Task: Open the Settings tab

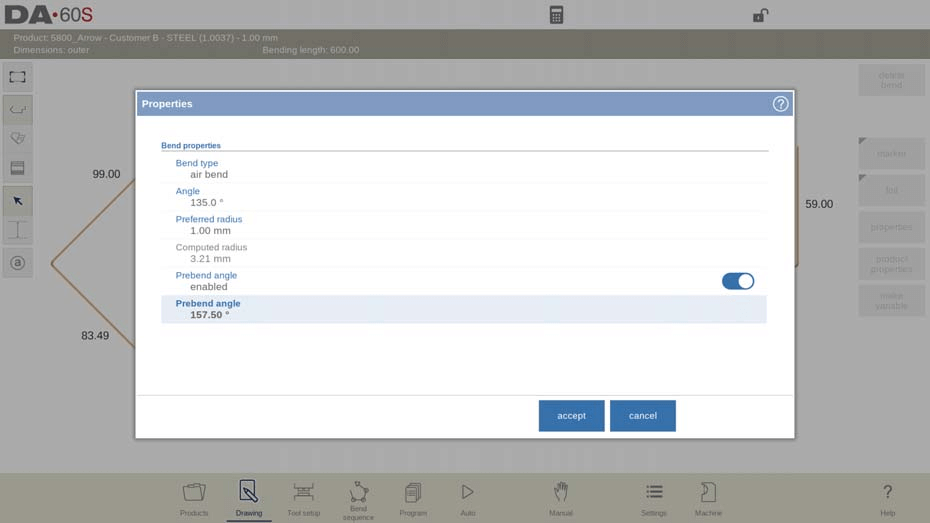Action: pos(654,497)
